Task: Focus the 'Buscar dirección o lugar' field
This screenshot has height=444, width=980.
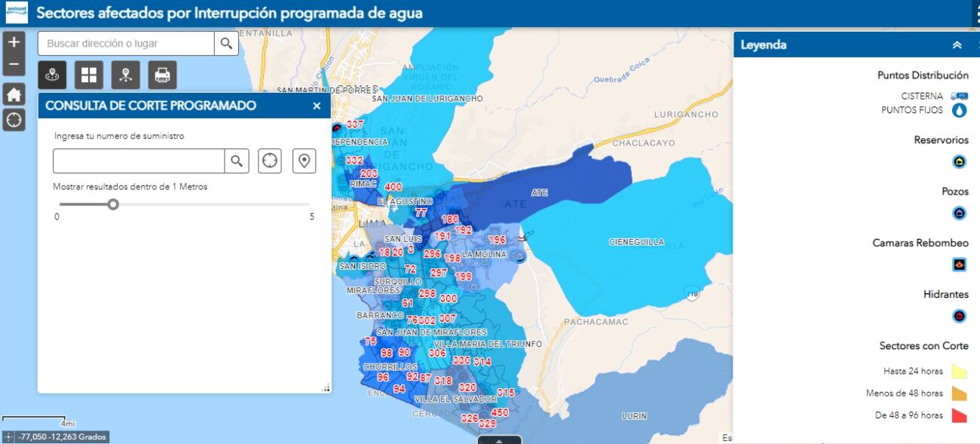Action: coord(126,44)
